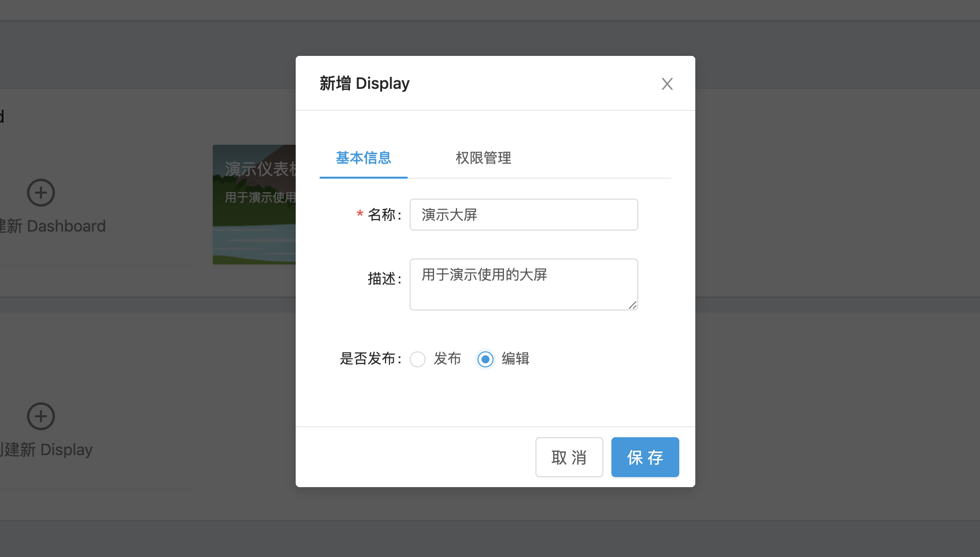Switch to the 基本信息 tab
This screenshot has height=557, width=980.
(x=363, y=158)
